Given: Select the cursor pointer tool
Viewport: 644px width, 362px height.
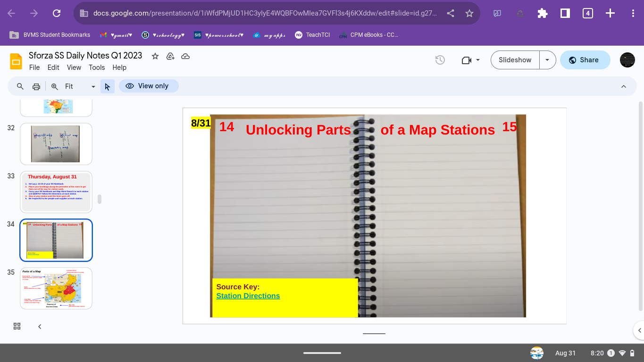Looking at the screenshot, I should tap(108, 86).
